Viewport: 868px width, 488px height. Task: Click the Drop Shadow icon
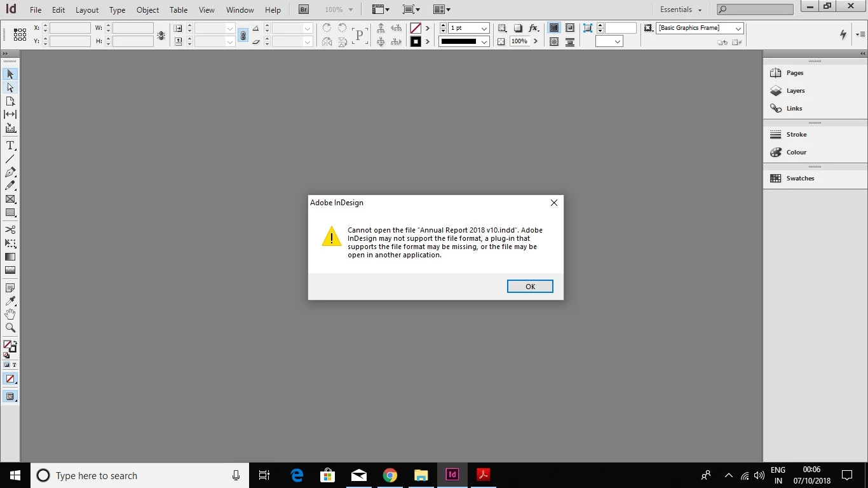(x=518, y=28)
